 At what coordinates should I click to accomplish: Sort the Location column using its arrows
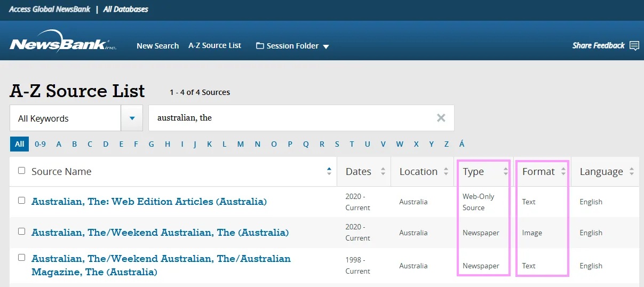coord(446,171)
